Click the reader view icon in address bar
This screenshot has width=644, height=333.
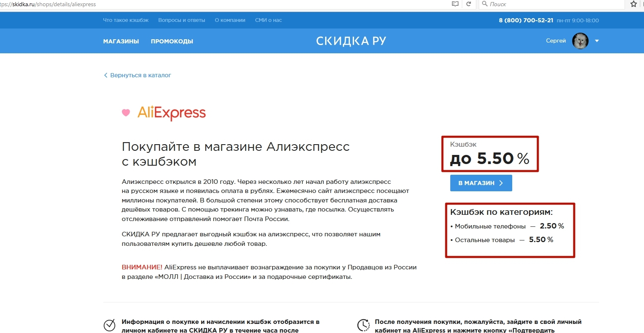pyautogui.click(x=455, y=4)
